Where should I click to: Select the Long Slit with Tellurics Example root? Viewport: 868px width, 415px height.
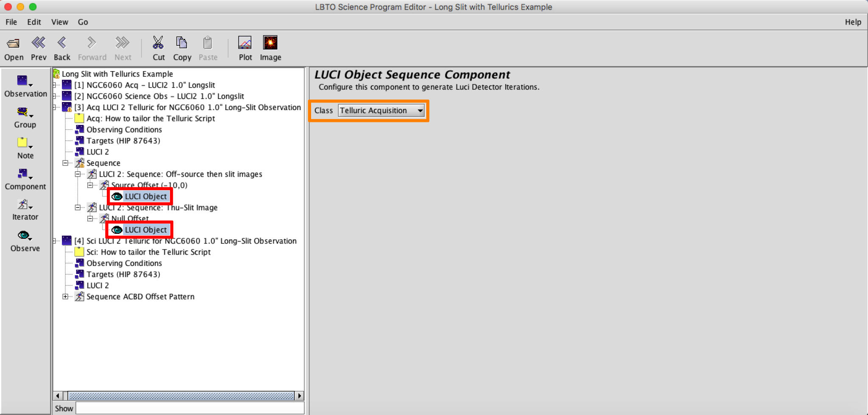(x=117, y=74)
